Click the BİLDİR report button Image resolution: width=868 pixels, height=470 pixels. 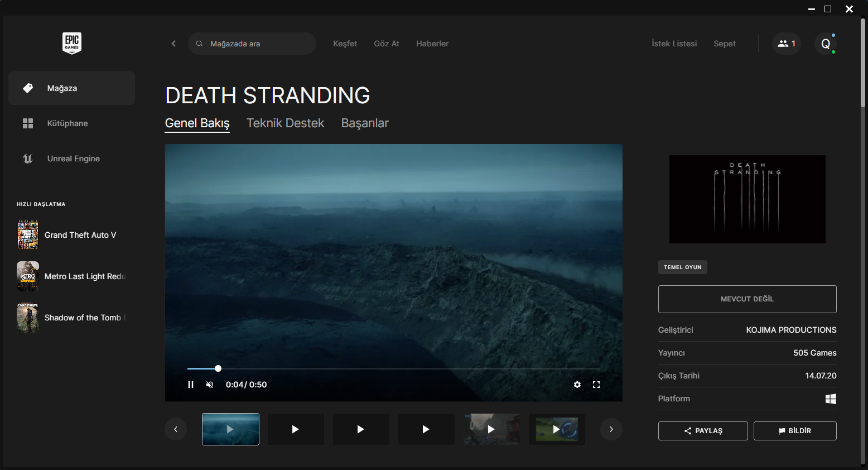tap(795, 431)
